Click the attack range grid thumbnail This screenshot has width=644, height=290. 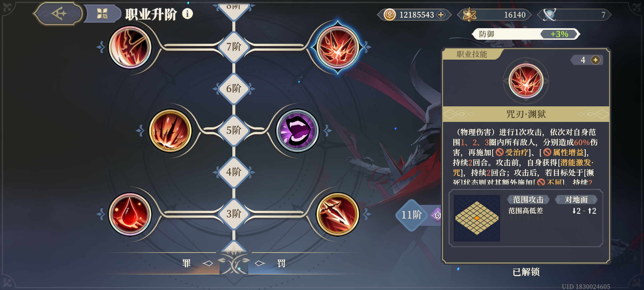pos(477,218)
